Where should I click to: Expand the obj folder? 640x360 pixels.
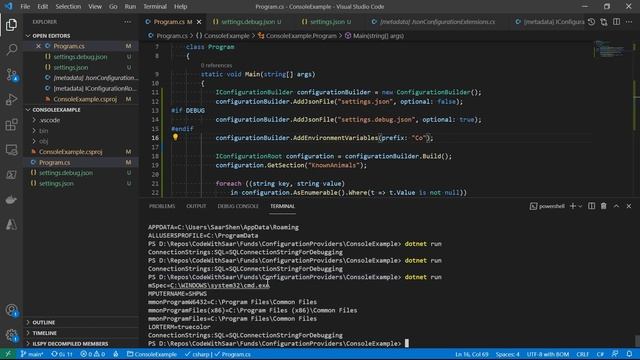[x=44, y=141]
